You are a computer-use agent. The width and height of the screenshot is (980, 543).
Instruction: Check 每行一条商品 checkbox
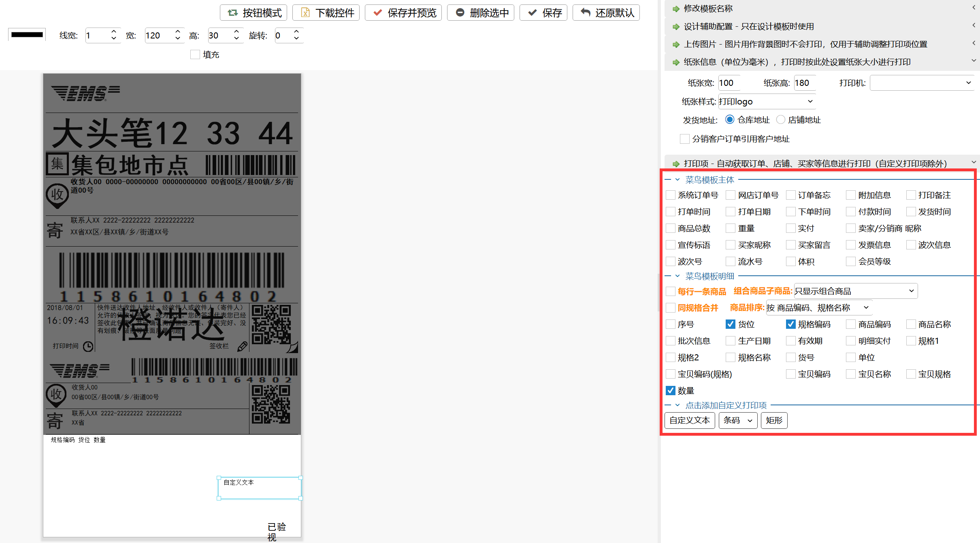pos(671,291)
